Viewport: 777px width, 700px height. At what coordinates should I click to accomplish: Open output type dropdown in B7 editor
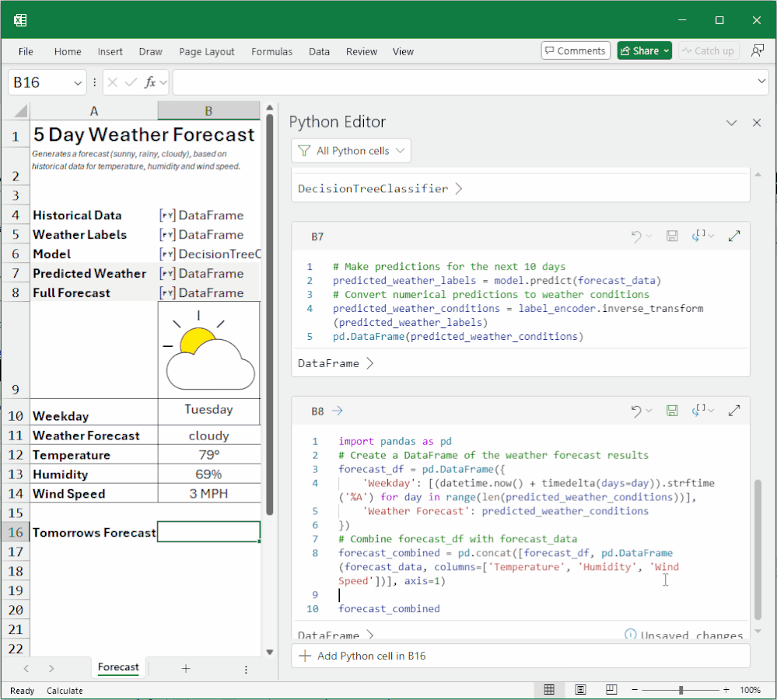711,236
